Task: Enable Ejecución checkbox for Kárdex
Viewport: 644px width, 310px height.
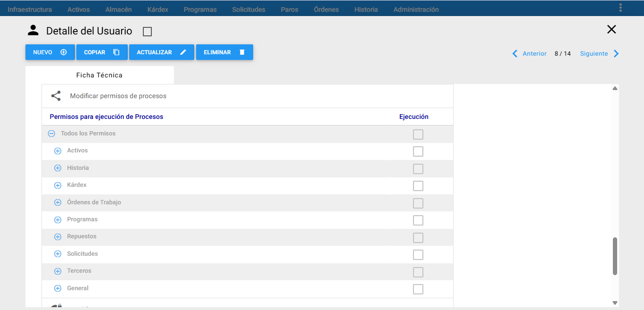Action: tap(418, 186)
